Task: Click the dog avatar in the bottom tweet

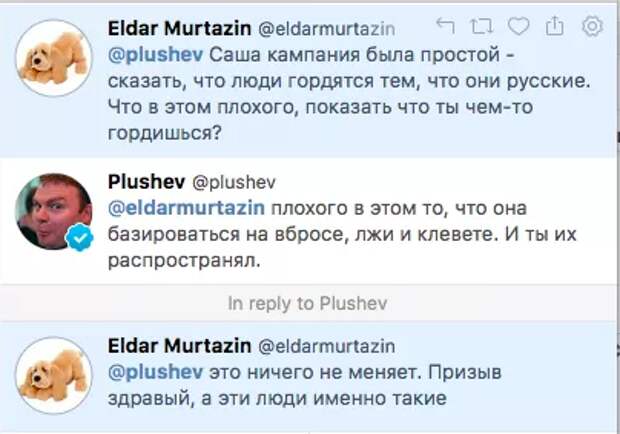Action: click(x=55, y=375)
